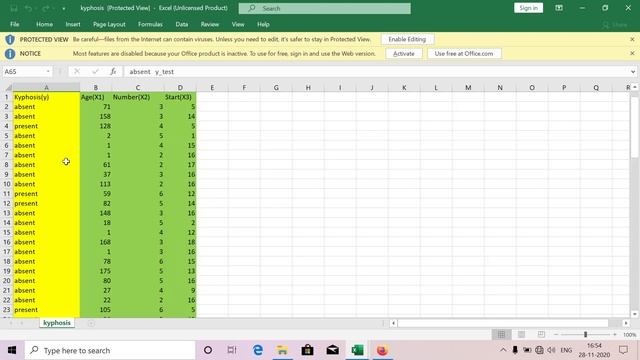Open Firefox from taskbar

point(382,350)
